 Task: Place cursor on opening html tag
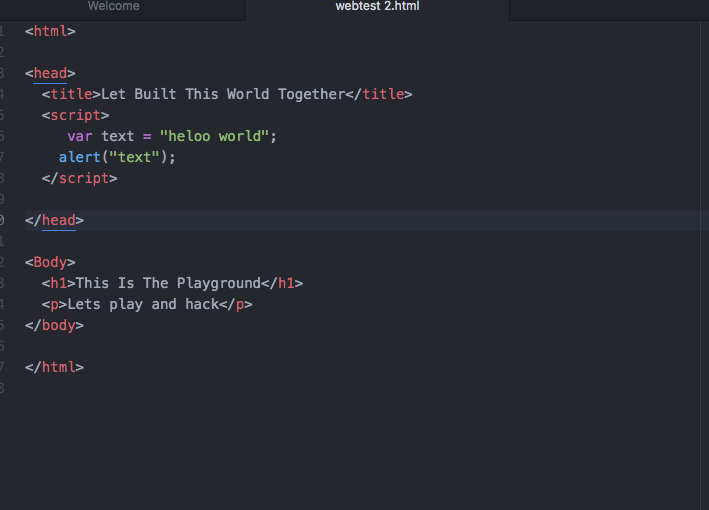coord(50,31)
